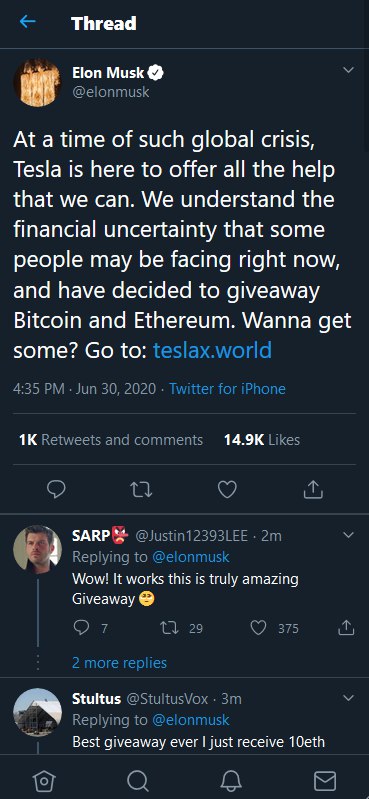Open Search tab in bottom navigation
The image size is (369, 799).
click(138, 781)
